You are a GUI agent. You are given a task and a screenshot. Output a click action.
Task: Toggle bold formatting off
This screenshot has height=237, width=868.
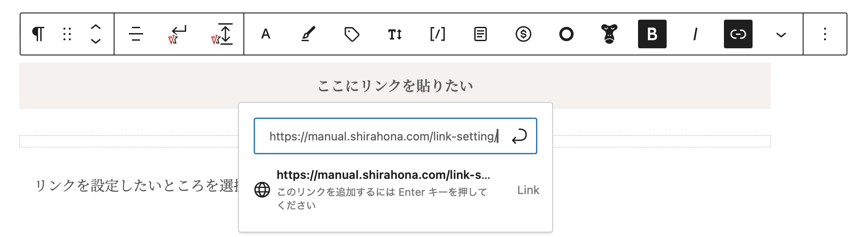(652, 34)
